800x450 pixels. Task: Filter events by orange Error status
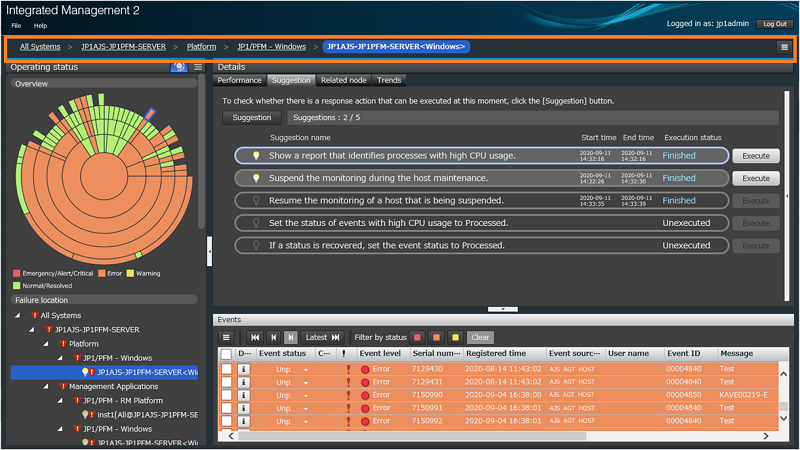[436, 337]
